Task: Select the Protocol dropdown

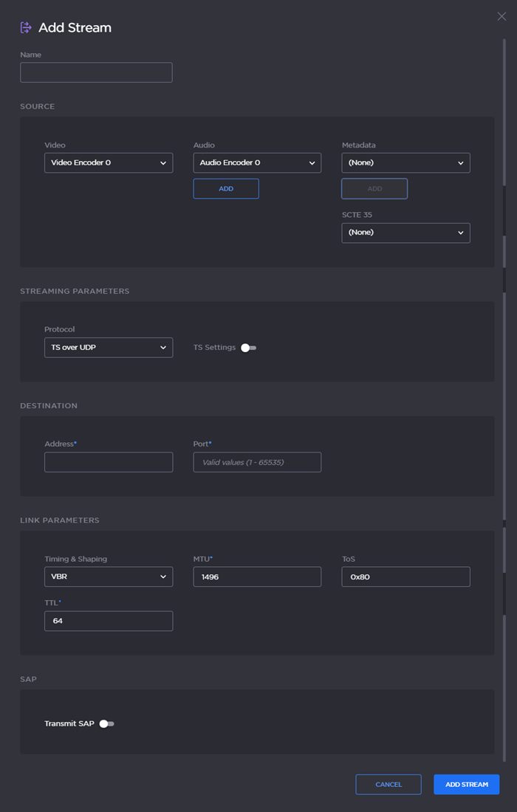Action: (x=109, y=348)
